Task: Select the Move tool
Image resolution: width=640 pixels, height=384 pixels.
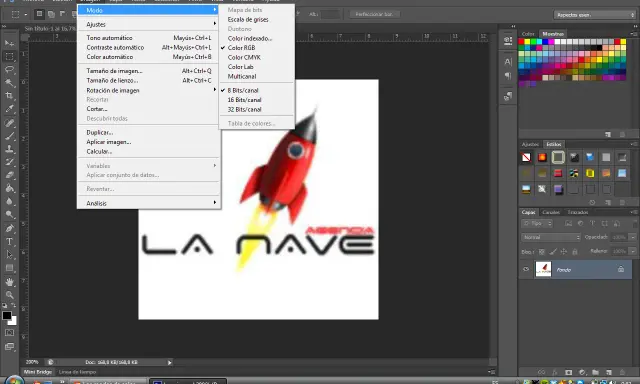Action: (9, 43)
